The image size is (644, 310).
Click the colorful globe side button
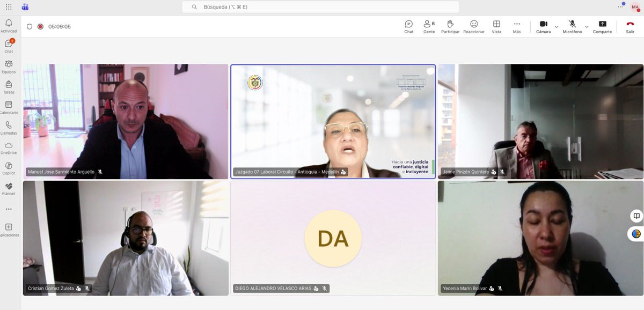click(636, 234)
